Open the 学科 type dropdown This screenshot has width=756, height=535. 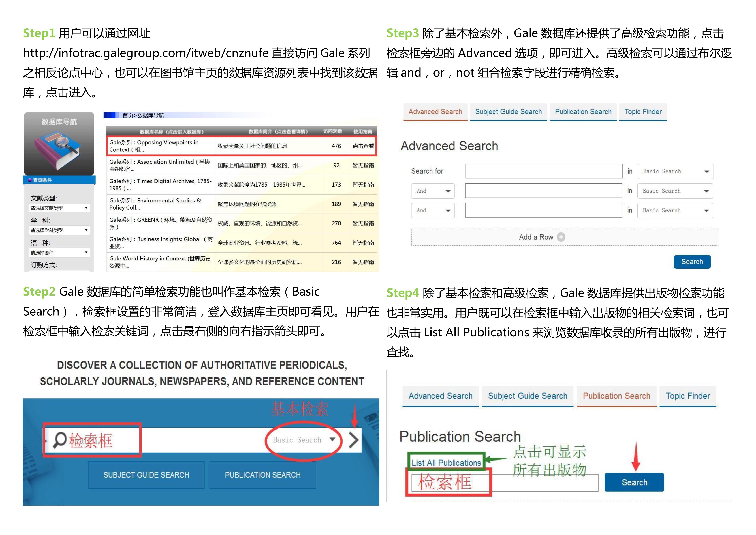click(59, 230)
